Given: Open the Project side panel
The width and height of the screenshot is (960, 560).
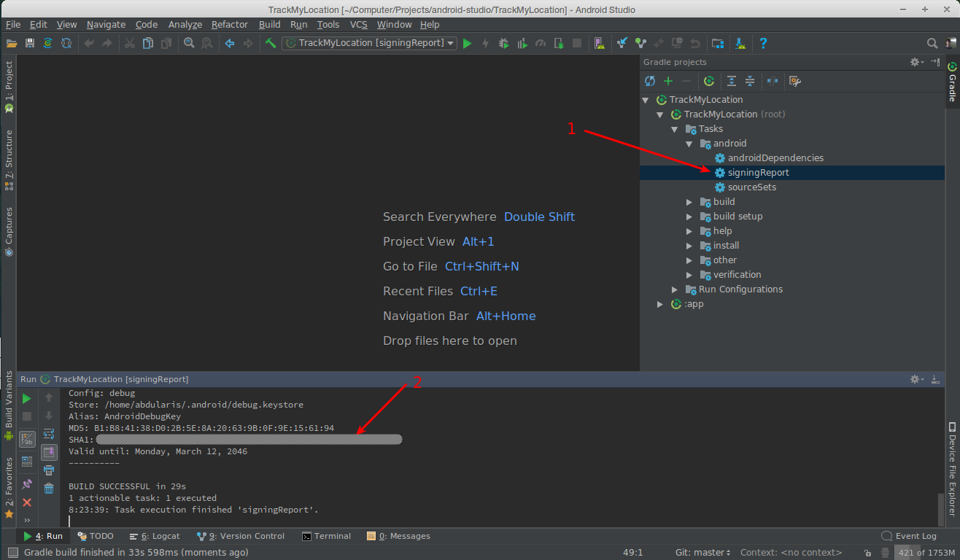Looking at the screenshot, I should coord(9,86).
